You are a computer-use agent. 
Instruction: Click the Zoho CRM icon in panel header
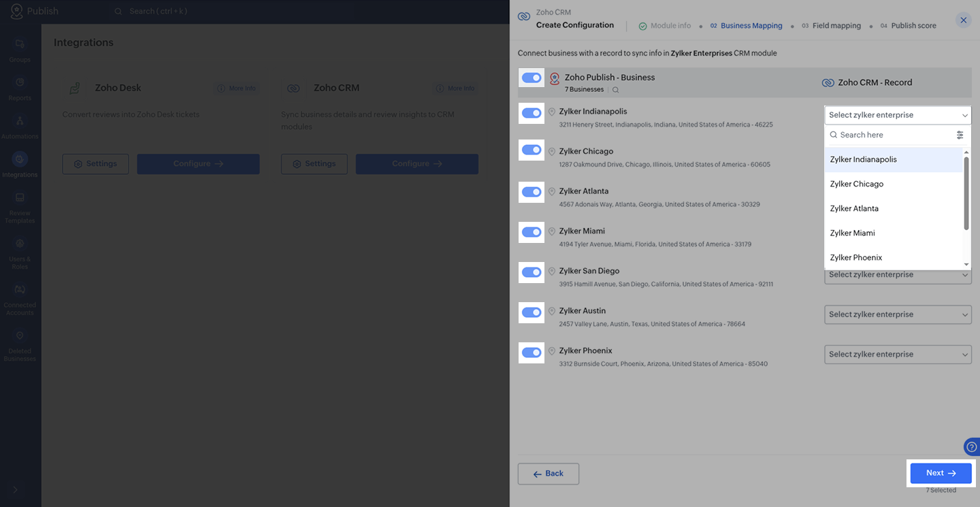(x=523, y=16)
